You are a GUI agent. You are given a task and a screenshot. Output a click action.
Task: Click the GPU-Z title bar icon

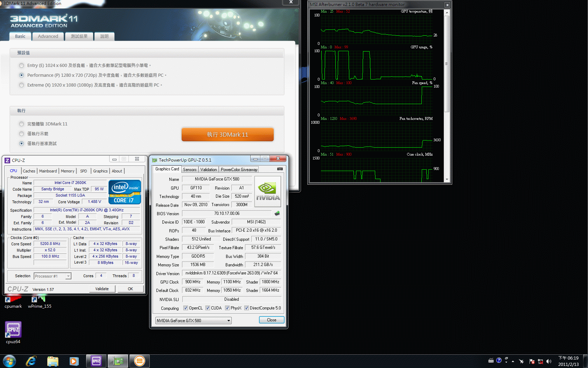pyautogui.click(x=155, y=160)
